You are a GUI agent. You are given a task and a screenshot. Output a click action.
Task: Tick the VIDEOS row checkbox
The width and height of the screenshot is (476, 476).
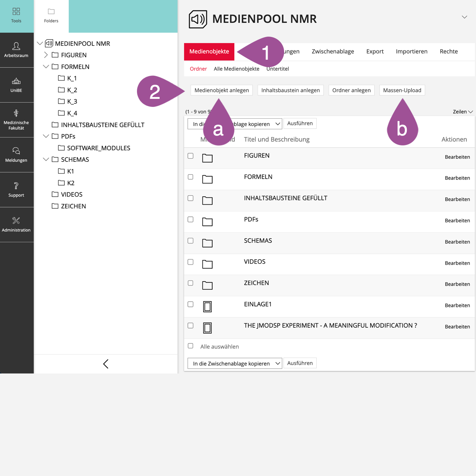click(x=190, y=262)
